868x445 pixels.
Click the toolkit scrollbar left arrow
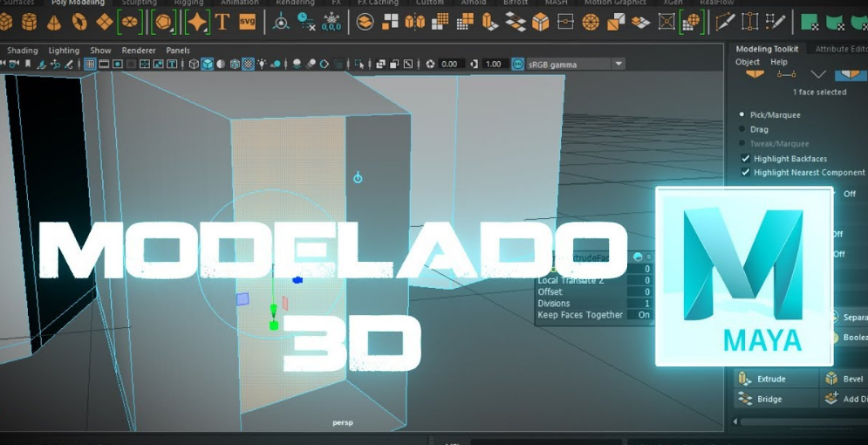coord(735,421)
